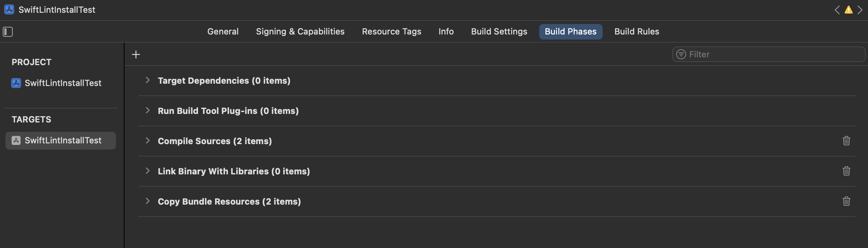
Task: Go to next issue with right chevron
Action: (x=860, y=10)
